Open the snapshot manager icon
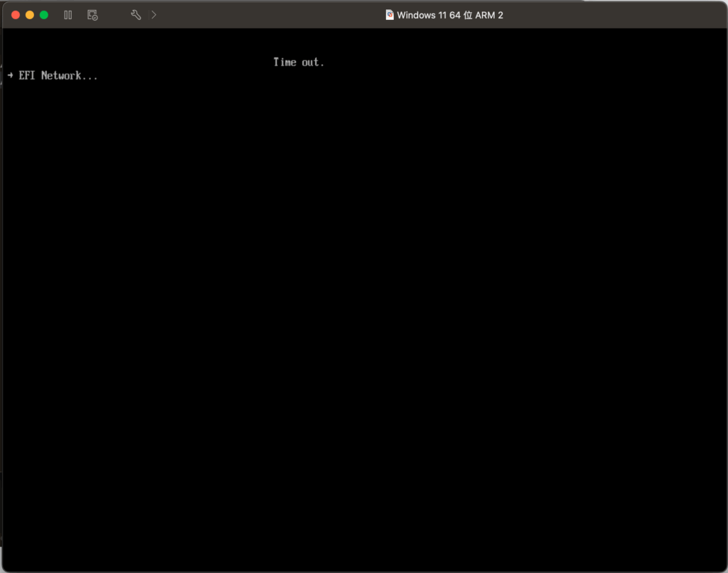Image resolution: width=728 pixels, height=573 pixels. (x=92, y=15)
